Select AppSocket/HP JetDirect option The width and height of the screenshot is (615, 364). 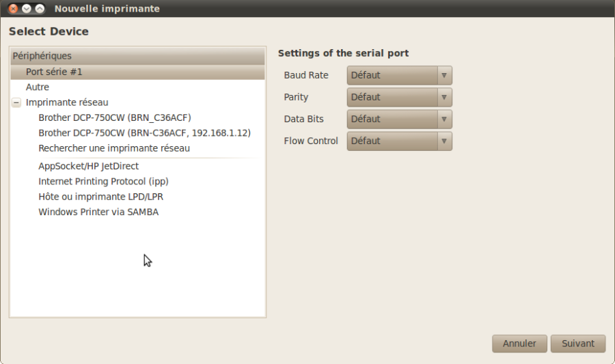(88, 166)
